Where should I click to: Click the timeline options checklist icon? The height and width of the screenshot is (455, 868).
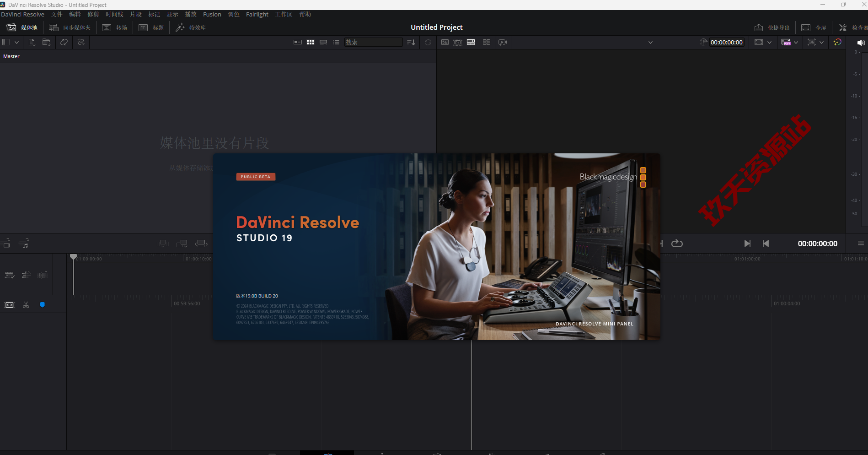point(10,275)
